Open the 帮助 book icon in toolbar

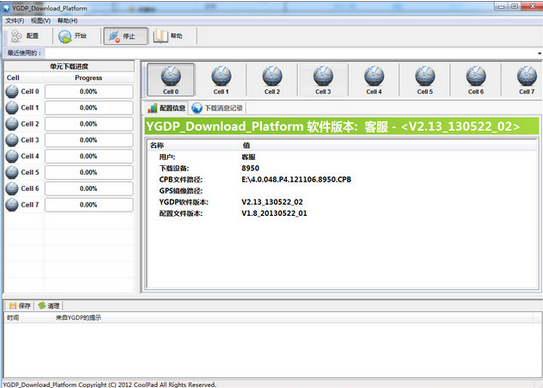168,36
